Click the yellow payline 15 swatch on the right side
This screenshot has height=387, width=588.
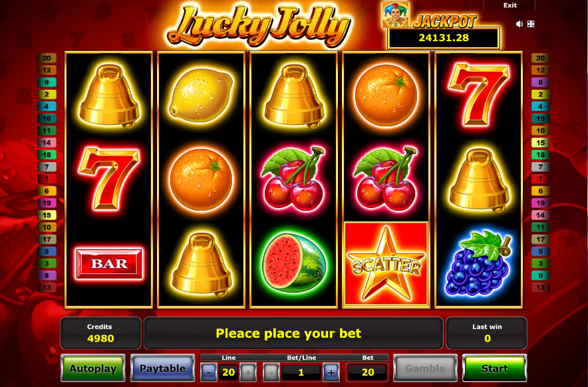pyautogui.click(x=540, y=142)
